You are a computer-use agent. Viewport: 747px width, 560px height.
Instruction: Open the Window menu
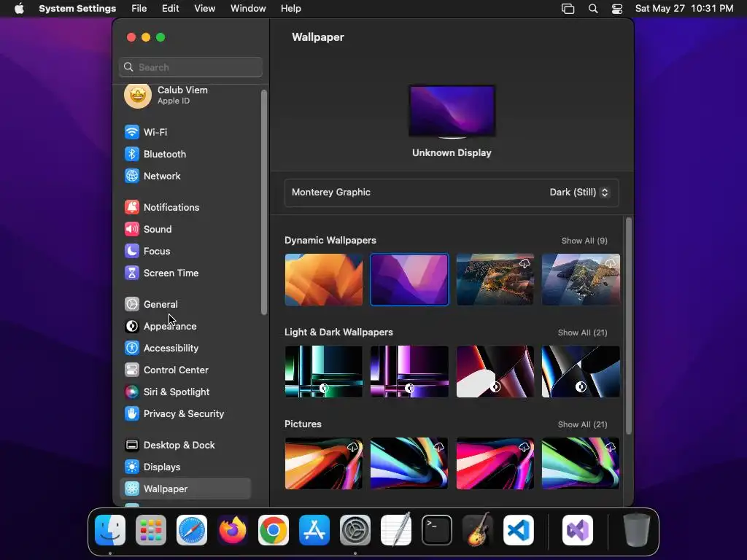[x=248, y=9]
